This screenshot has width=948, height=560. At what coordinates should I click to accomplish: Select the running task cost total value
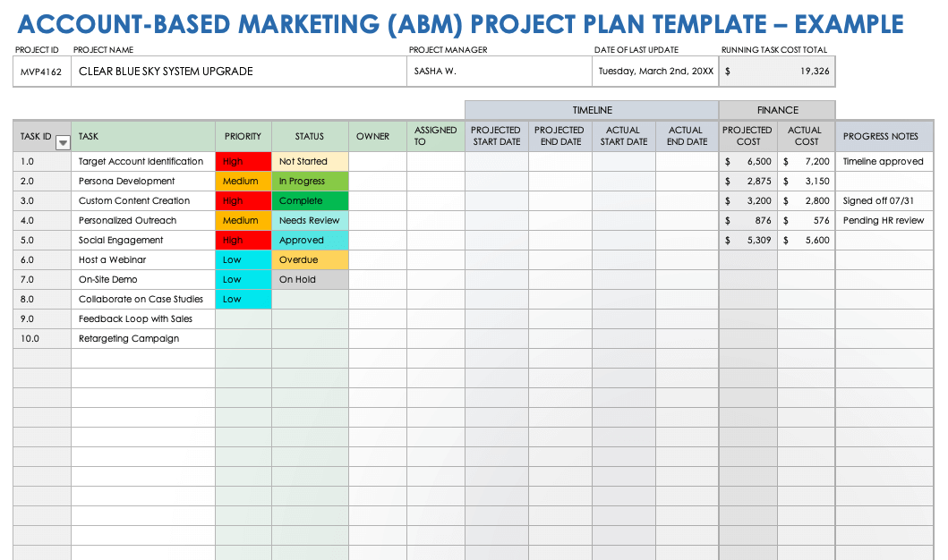click(777, 72)
